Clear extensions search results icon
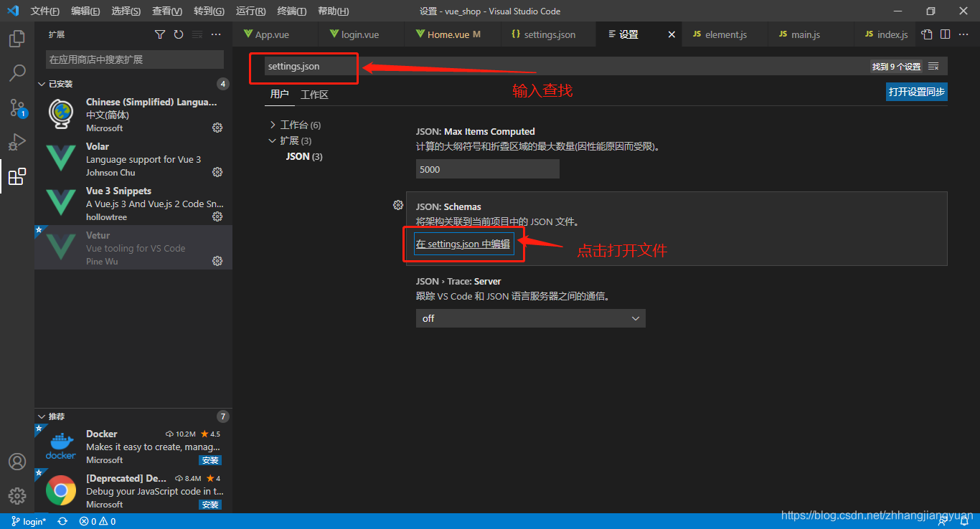The height and width of the screenshot is (529, 980). [x=197, y=34]
